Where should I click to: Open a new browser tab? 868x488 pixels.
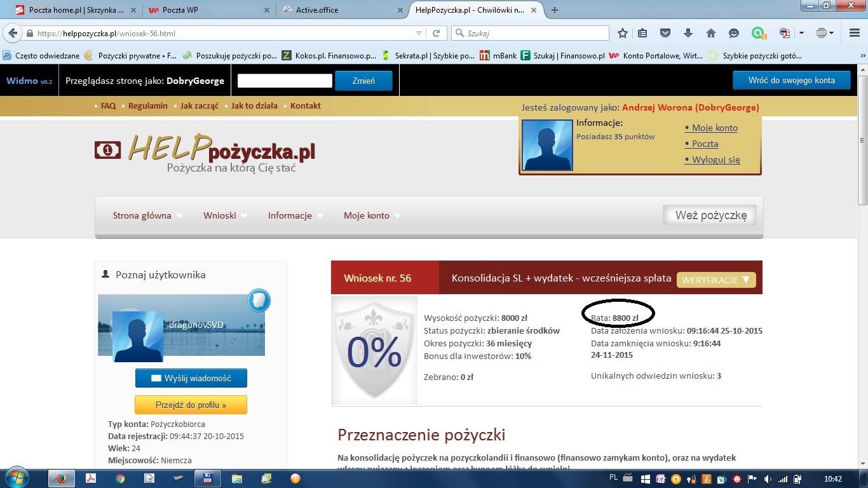555,10
